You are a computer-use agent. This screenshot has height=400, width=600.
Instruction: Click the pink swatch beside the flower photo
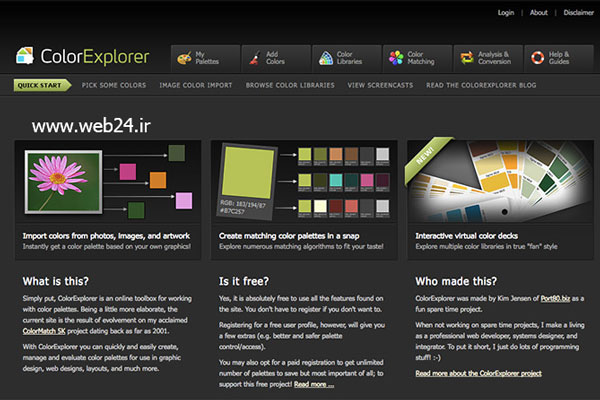point(127,172)
